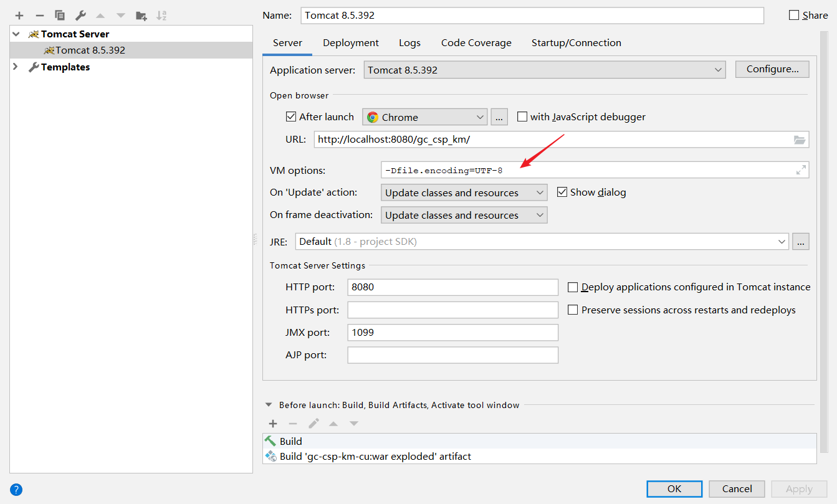Add a before launch task
837x504 pixels.
[x=272, y=424]
